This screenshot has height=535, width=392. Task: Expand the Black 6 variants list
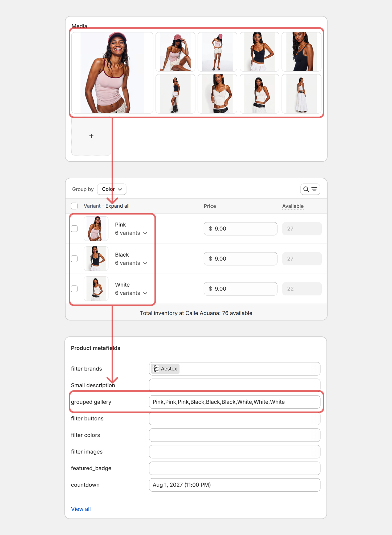pyautogui.click(x=131, y=263)
